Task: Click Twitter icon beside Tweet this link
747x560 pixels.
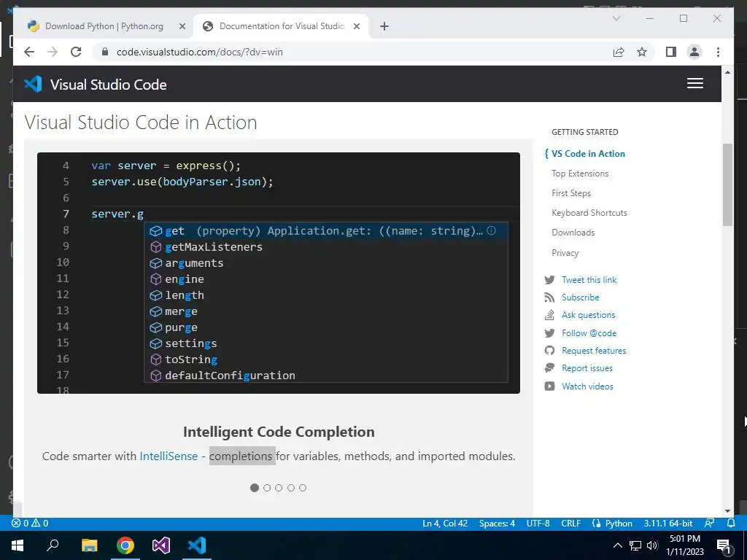Action: click(549, 279)
